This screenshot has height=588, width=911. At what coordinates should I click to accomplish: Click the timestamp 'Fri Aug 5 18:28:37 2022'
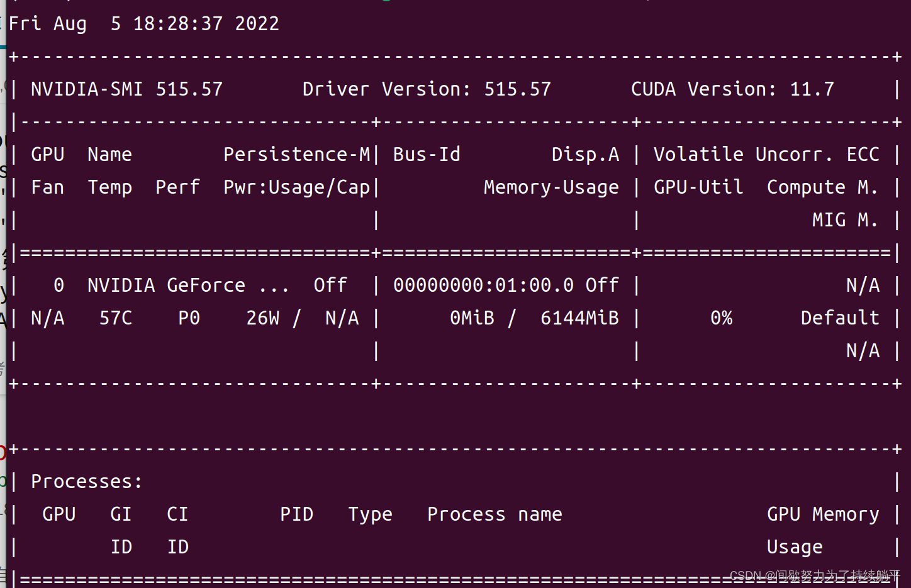(x=144, y=24)
